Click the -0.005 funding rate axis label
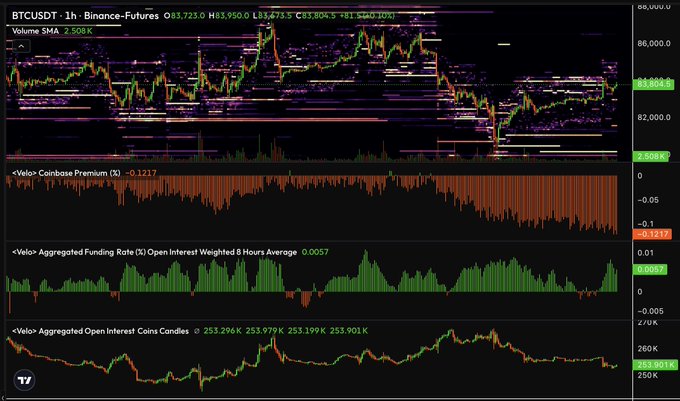This screenshot has width=680, height=401. 650,311
